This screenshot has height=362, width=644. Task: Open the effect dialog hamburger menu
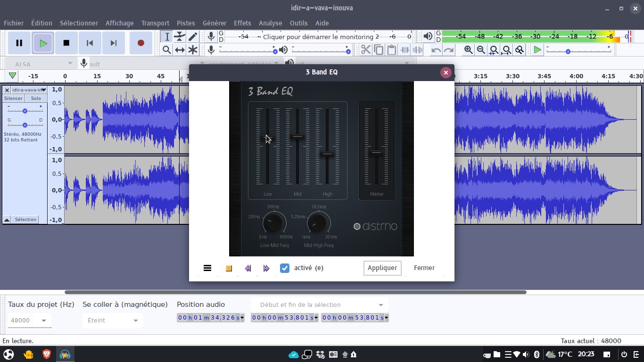(207, 268)
